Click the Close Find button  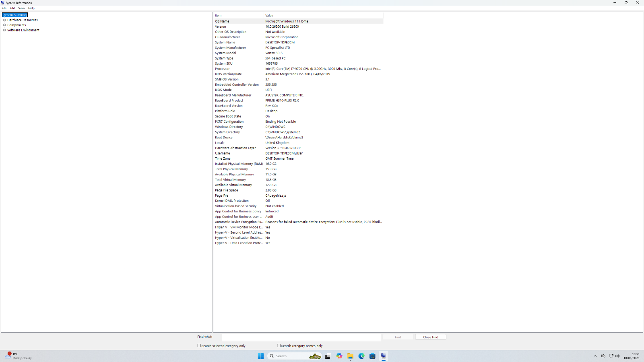[x=431, y=337]
